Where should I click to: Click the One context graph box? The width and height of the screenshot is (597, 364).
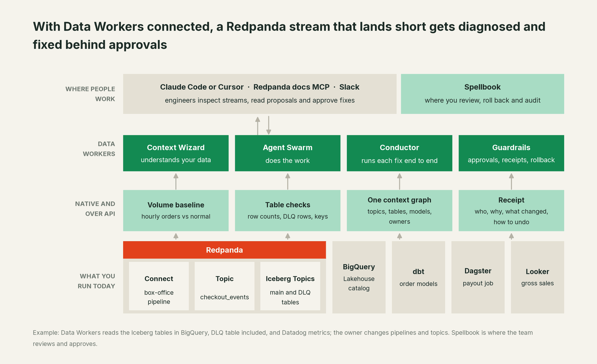(x=399, y=210)
